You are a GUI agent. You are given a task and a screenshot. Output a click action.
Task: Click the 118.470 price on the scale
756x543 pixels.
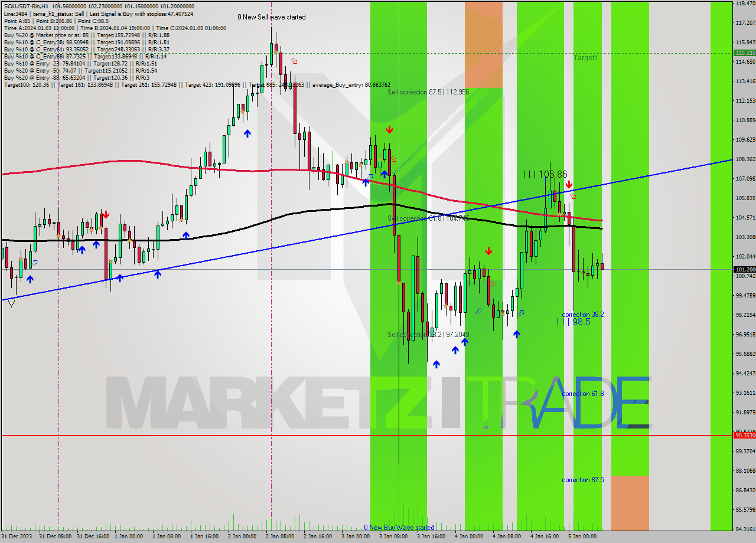coord(745,4)
